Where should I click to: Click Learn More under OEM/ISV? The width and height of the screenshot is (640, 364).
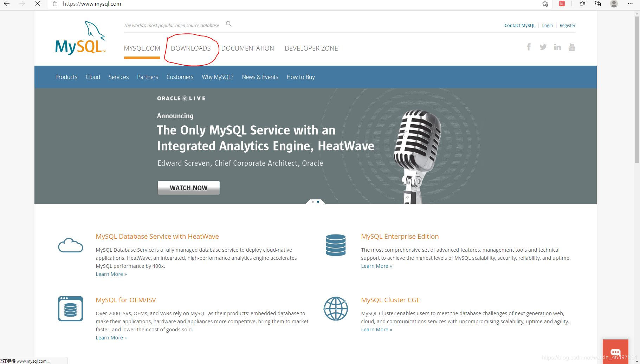coord(111,338)
